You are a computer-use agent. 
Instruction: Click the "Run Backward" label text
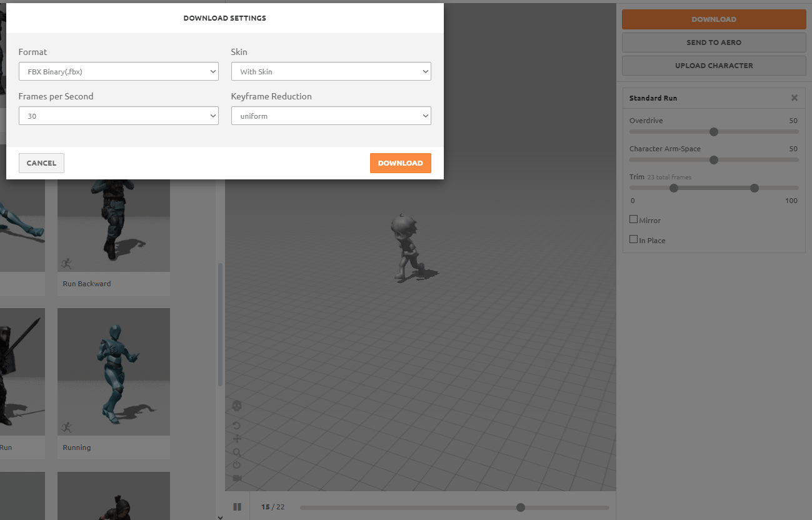pyautogui.click(x=87, y=284)
